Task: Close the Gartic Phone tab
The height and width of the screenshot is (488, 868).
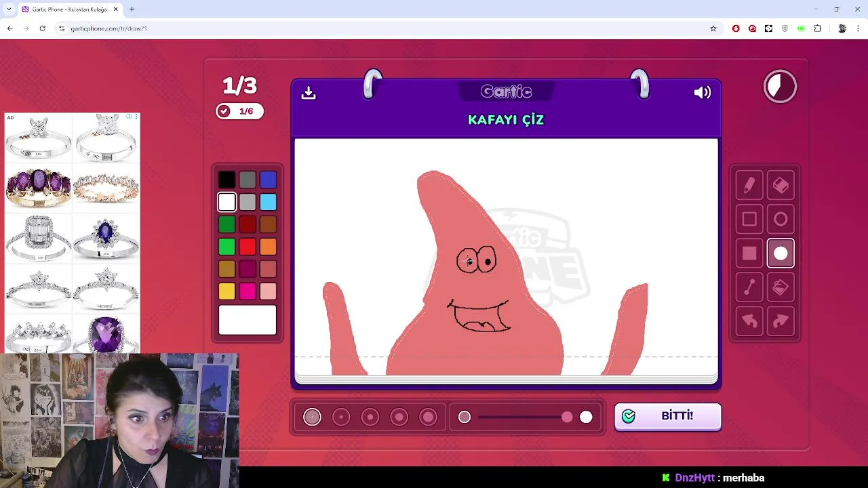Action: (x=115, y=9)
